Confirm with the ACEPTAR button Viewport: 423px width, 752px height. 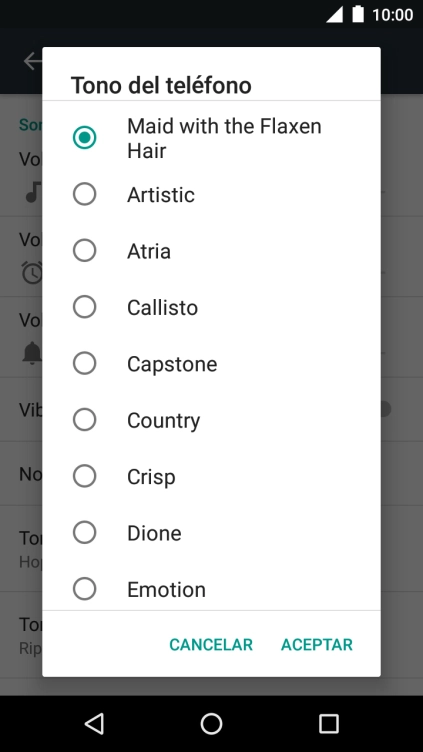click(317, 645)
